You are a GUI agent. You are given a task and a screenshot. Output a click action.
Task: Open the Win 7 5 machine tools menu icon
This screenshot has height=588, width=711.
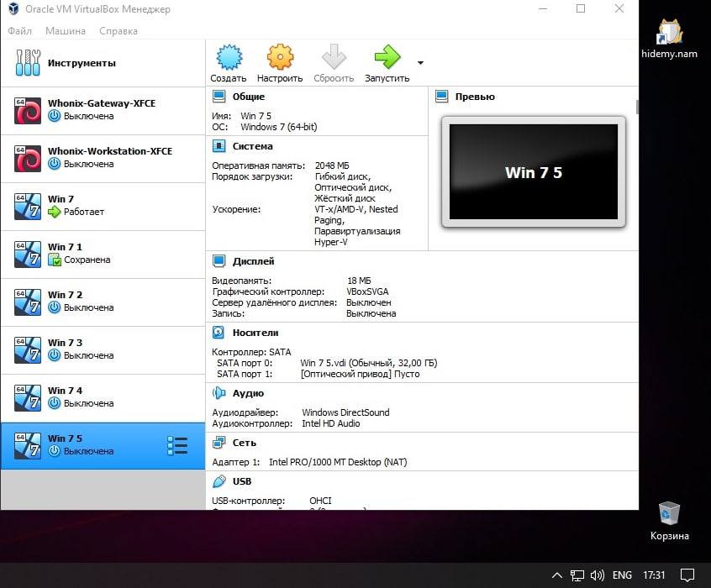177,446
